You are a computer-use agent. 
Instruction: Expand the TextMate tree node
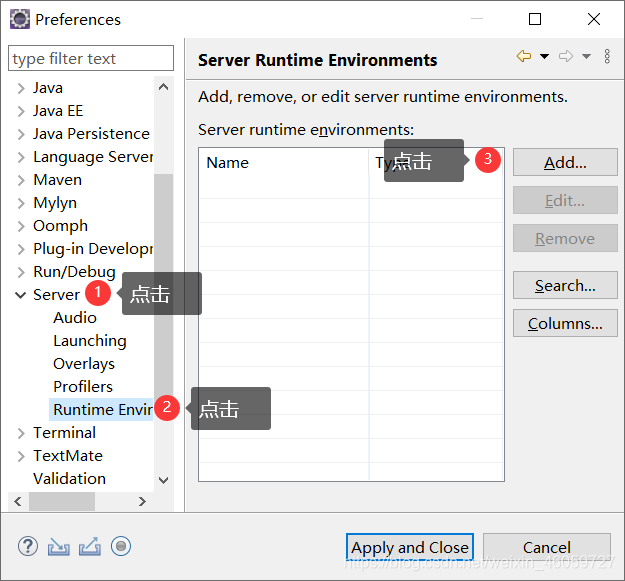click(21, 456)
